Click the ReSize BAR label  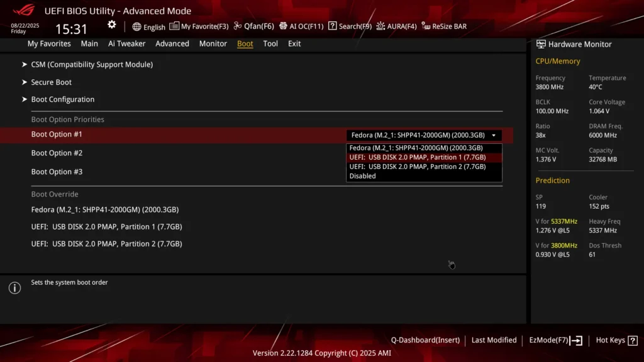[x=450, y=26]
